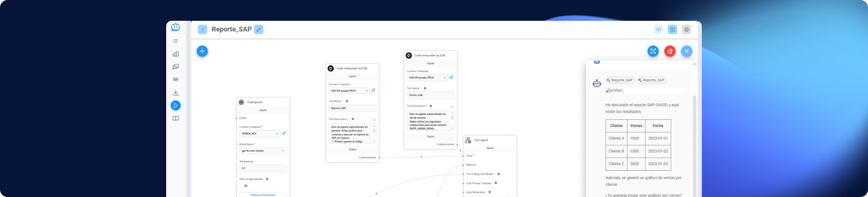Image resolution: width=868 pixels, height=197 pixels.
Task: Click the 1500 sales value cell
Action: point(636,151)
